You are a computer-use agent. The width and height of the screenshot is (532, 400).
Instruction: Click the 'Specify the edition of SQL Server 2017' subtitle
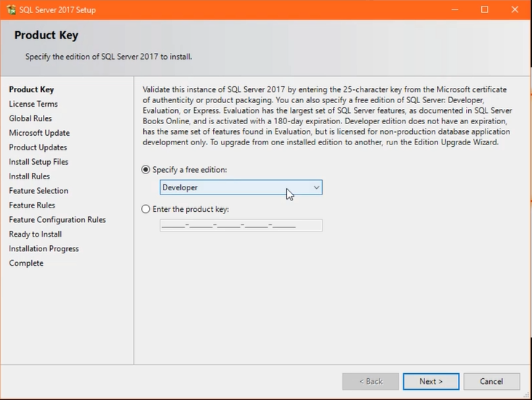click(x=108, y=57)
